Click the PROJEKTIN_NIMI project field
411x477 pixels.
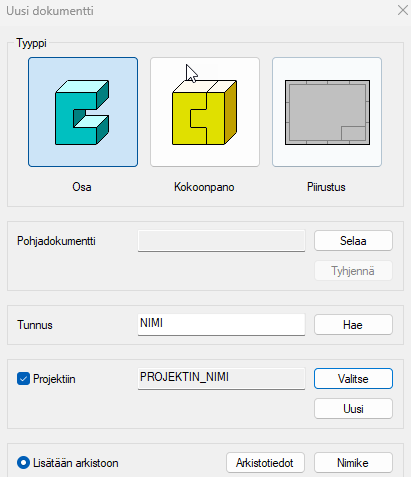tap(221, 379)
